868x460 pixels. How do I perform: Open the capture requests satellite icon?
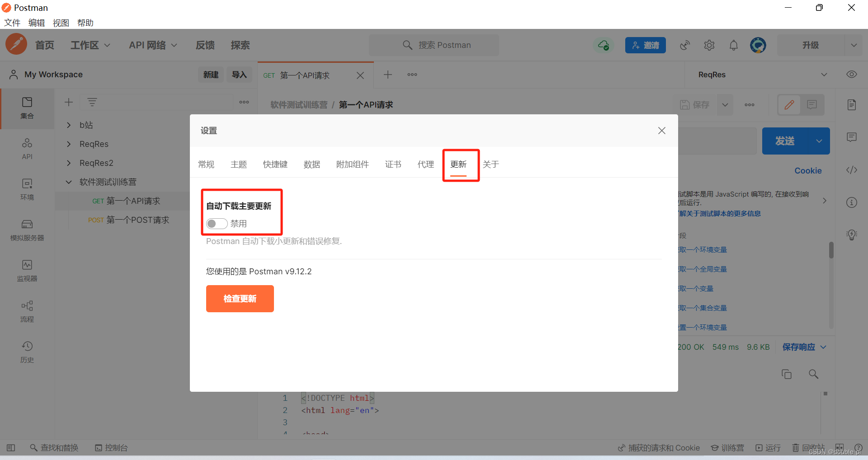685,45
